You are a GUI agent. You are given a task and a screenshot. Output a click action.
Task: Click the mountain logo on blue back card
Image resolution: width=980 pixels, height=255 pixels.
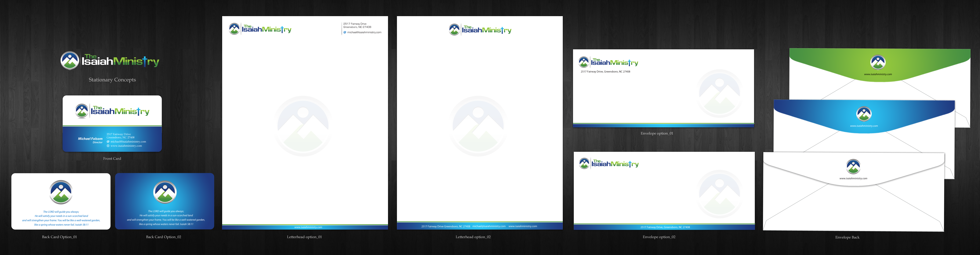point(165,192)
